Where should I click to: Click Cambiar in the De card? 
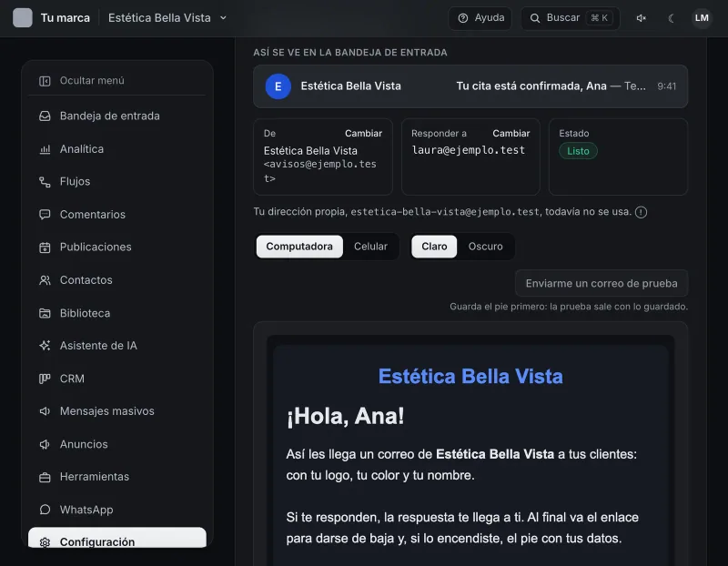(x=363, y=133)
